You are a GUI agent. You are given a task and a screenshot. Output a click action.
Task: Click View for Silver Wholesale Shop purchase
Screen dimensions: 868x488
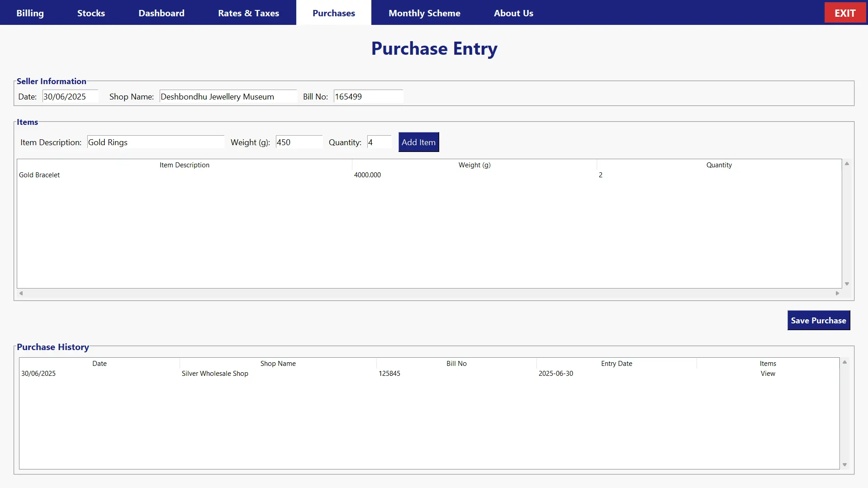tap(768, 374)
